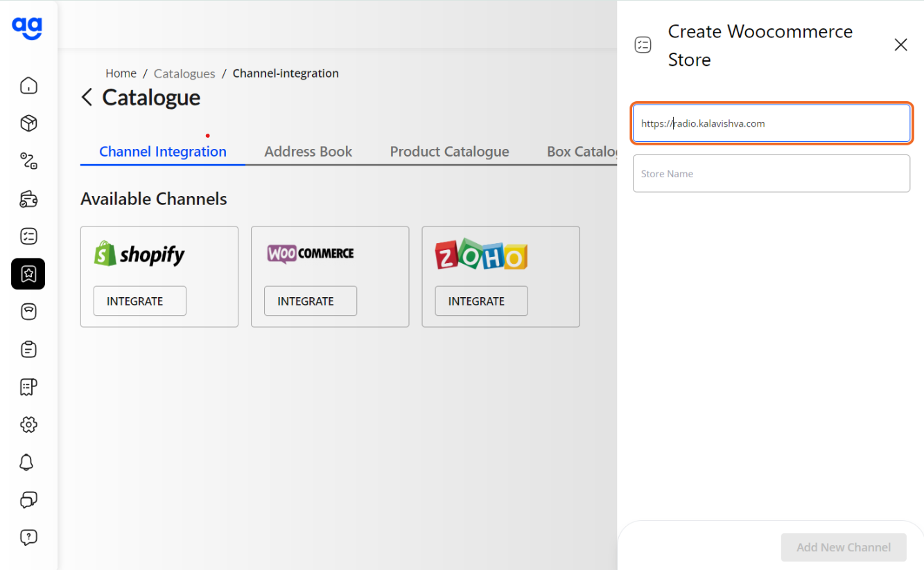Viewport: 924px width, 570px height.
Task: Go to Catalogues breadcrumb link
Action: point(184,73)
